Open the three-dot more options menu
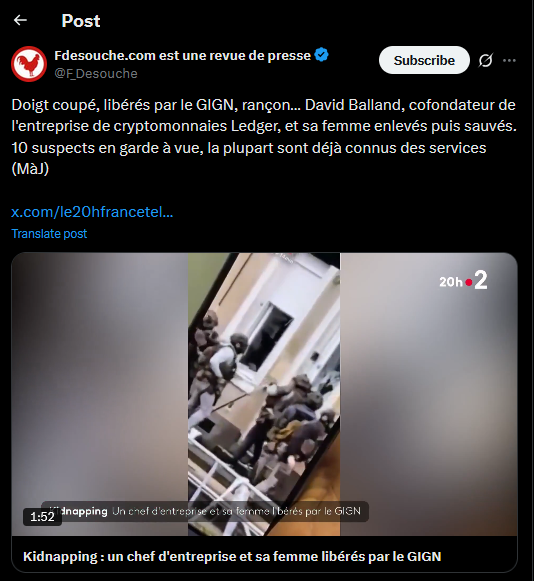 (x=509, y=60)
